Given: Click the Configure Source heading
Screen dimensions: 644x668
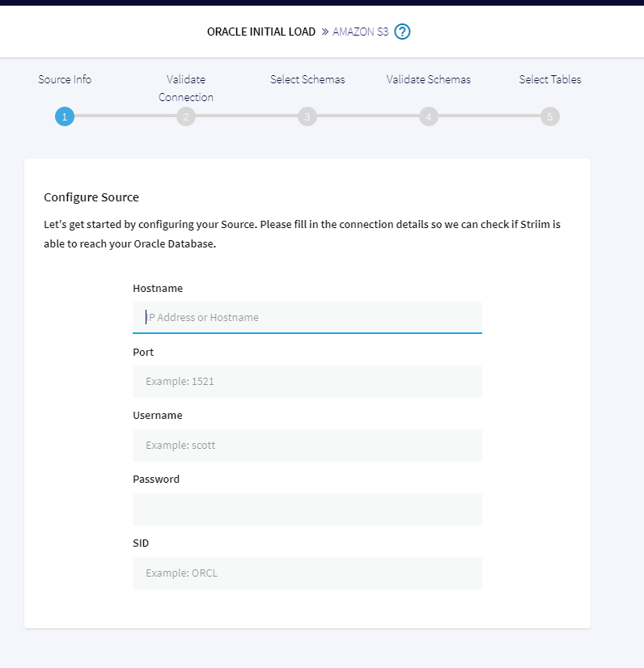Looking at the screenshot, I should (x=91, y=197).
